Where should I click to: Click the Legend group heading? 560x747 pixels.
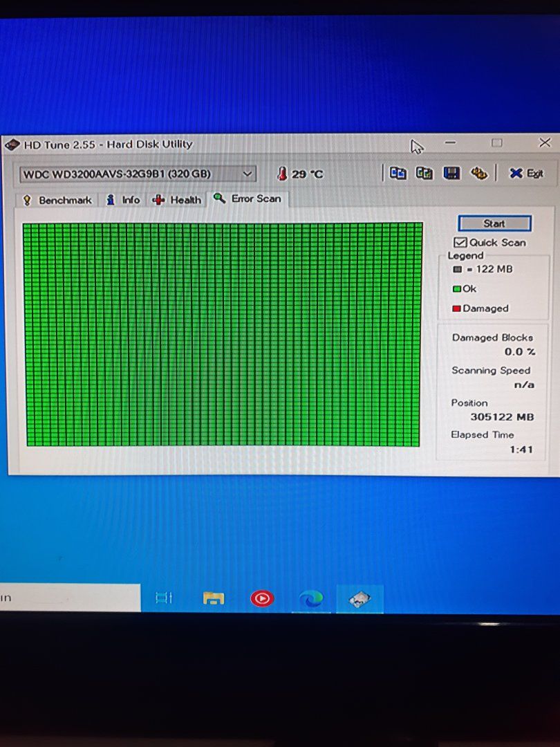[x=465, y=255]
